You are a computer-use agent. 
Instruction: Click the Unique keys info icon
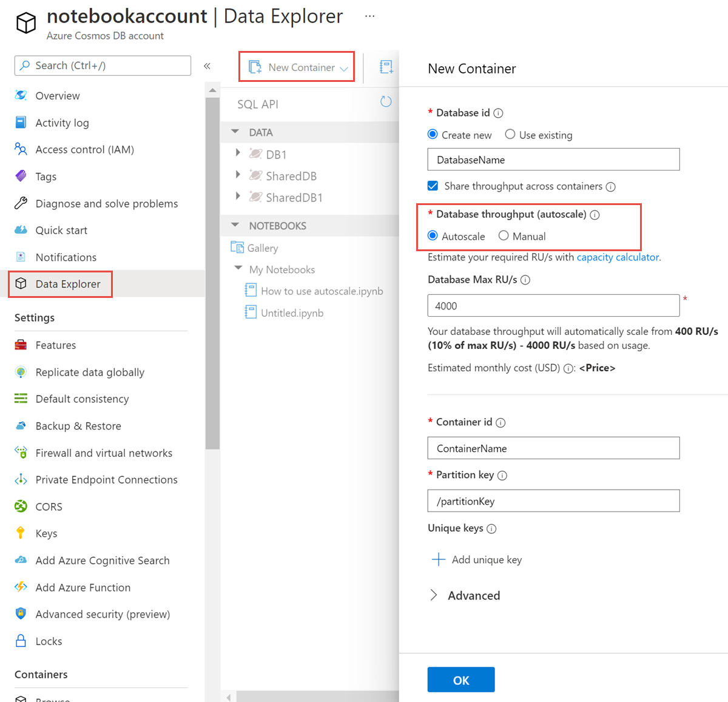[x=491, y=528]
